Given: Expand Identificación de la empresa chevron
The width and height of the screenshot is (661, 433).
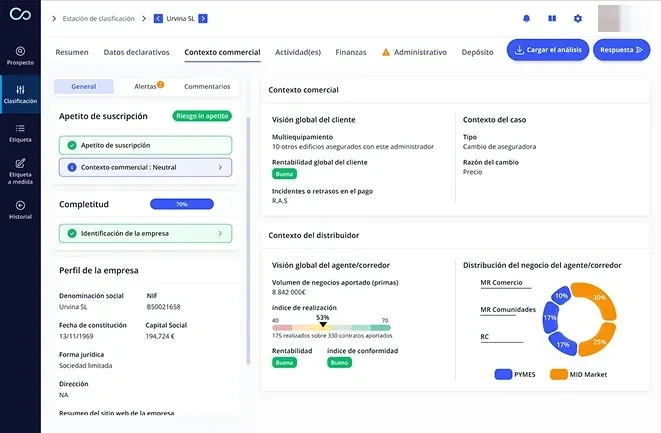Looking at the screenshot, I should tap(220, 233).
